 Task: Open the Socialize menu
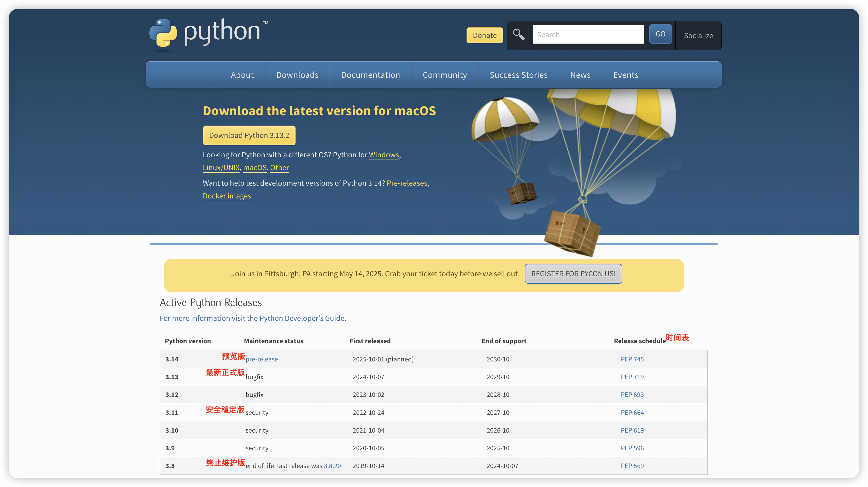698,36
